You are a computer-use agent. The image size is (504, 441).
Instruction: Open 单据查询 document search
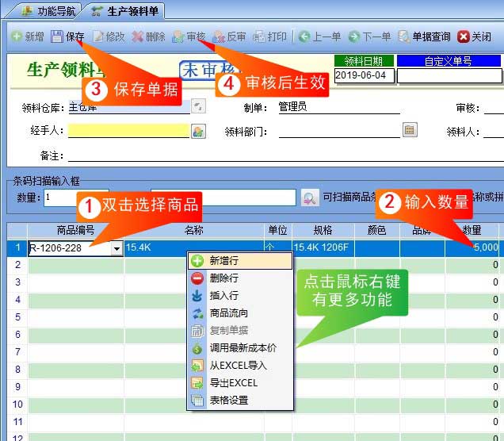(x=424, y=36)
